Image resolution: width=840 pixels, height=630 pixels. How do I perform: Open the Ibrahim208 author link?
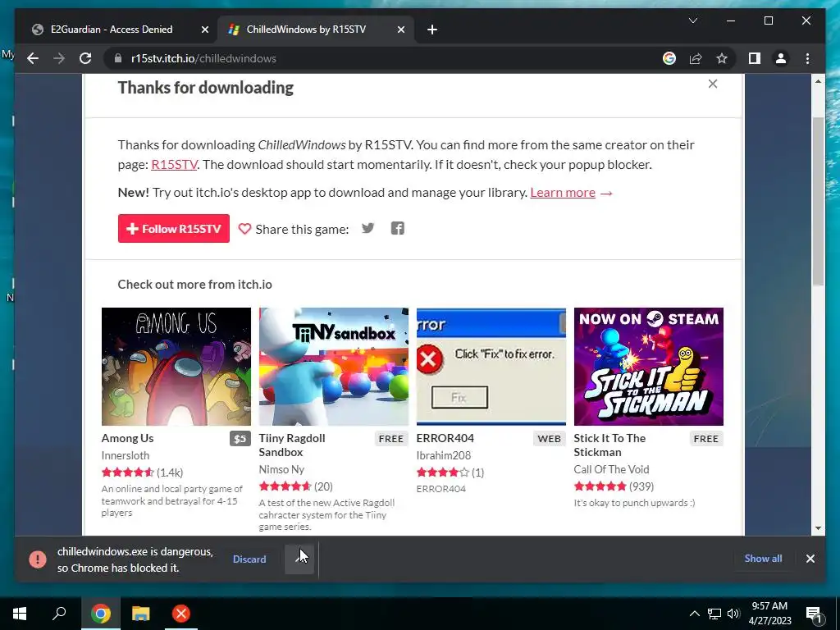click(444, 455)
